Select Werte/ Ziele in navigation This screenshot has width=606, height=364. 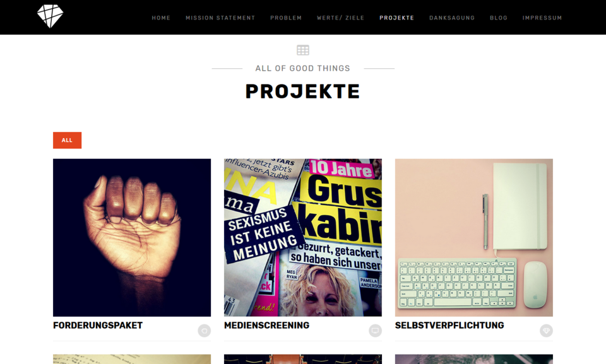[340, 18]
